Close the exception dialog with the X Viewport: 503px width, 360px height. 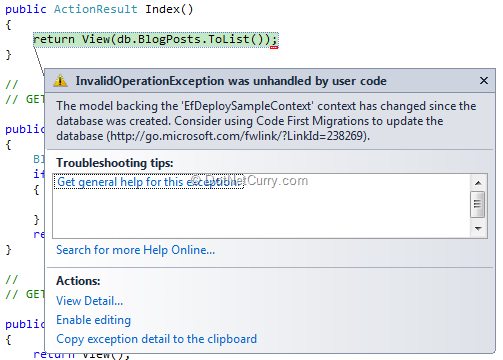[484, 81]
